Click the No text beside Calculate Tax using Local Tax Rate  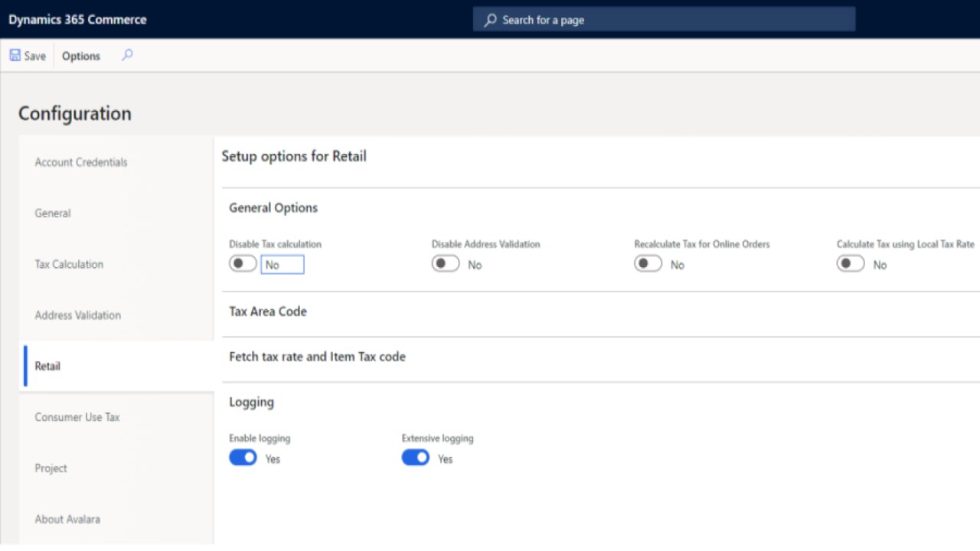tap(880, 266)
